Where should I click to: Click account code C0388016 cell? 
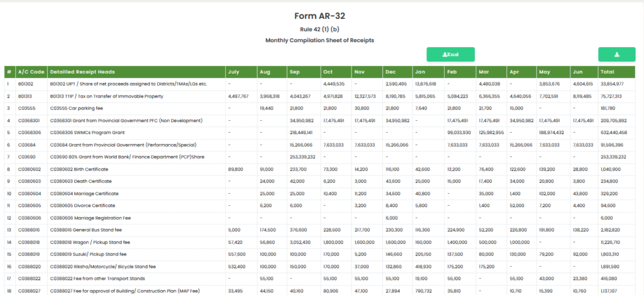pyautogui.click(x=29, y=230)
